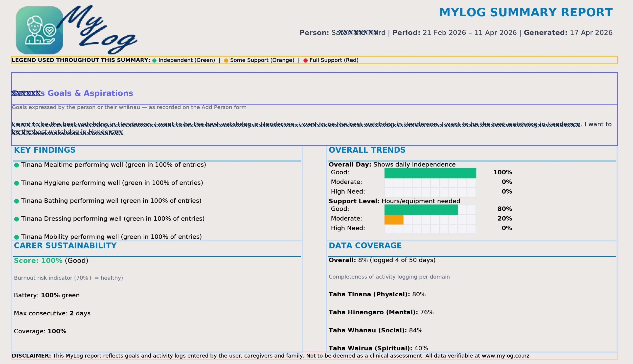The image size is (633, 364).
Task: Click OVERALL TRENDS section heading
Action: coord(367,150)
